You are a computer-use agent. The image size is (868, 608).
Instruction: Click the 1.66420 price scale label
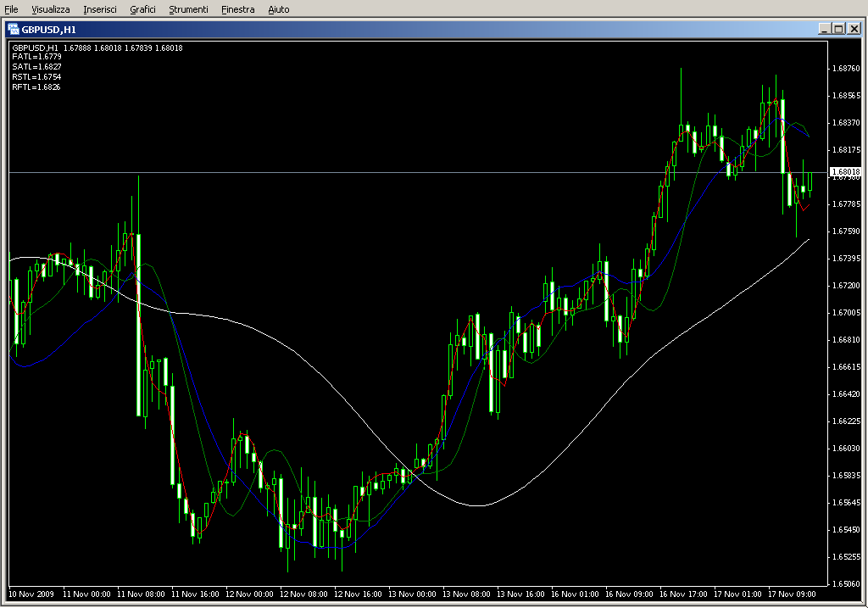(x=847, y=393)
